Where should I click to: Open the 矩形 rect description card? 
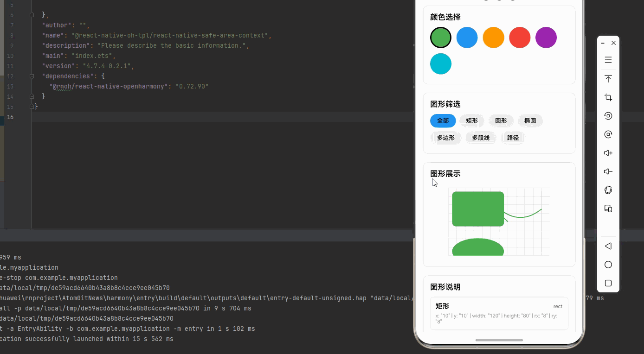[499, 313]
